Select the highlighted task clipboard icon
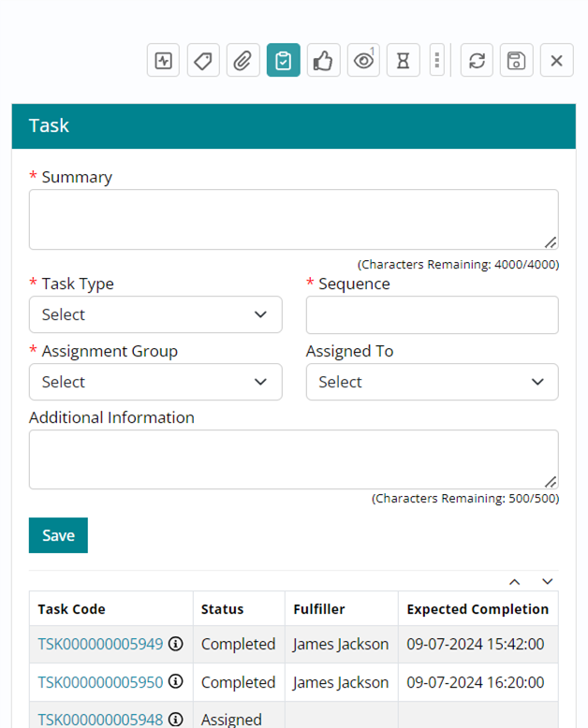 tap(283, 61)
